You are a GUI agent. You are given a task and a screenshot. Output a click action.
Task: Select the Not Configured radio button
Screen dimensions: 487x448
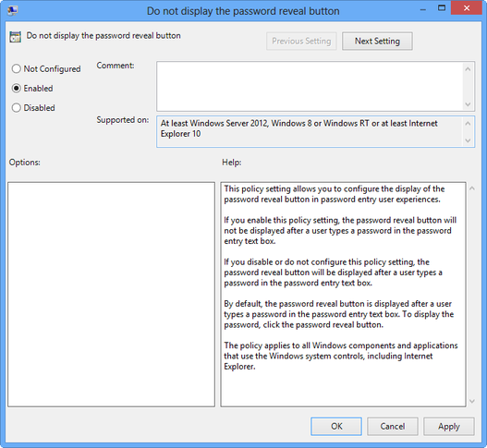point(16,68)
